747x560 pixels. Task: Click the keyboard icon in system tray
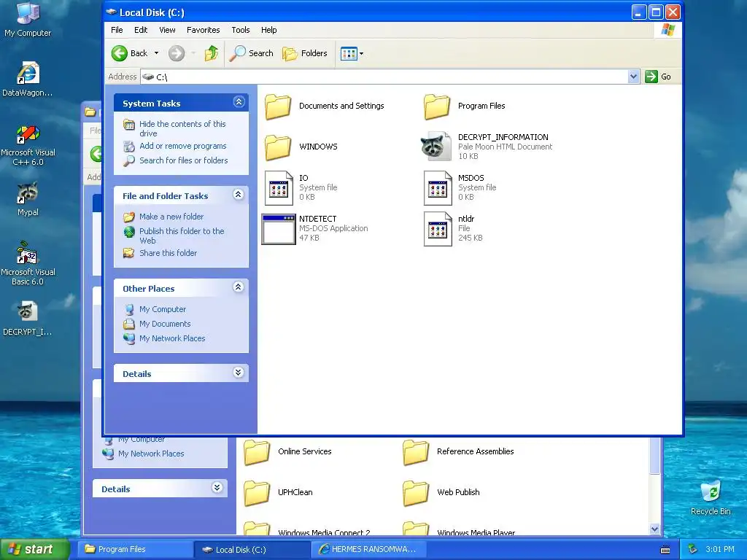click(x=665, y=550)
